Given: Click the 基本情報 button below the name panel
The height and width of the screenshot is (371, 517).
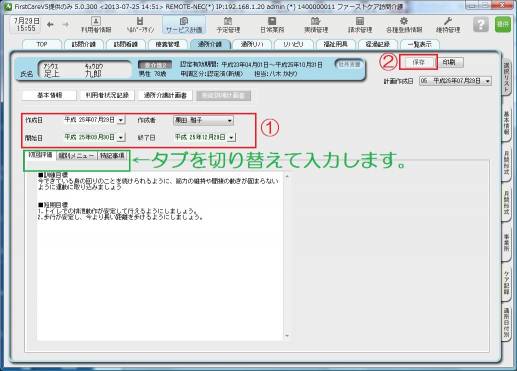Looking at the screenshot, I should tap(49, 95).
